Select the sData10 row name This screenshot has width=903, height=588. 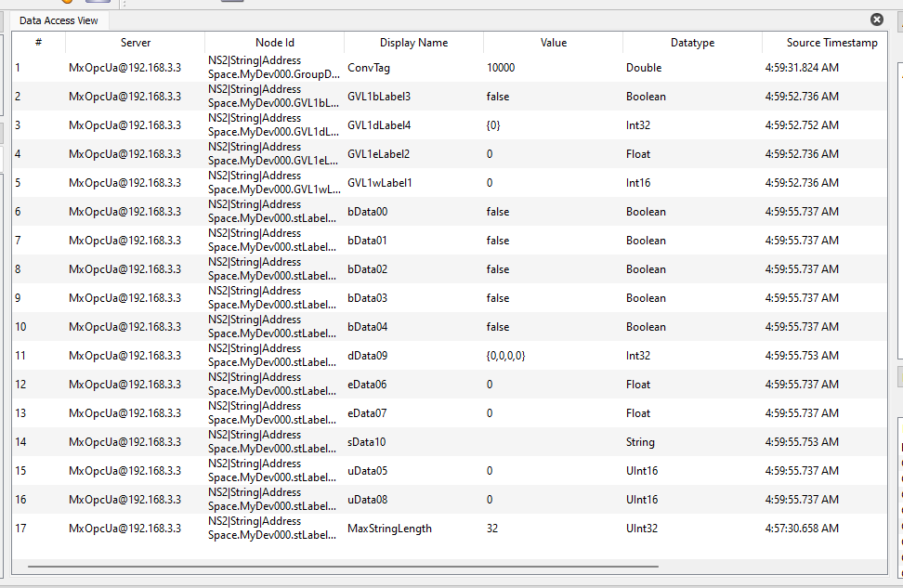[366, 442]
